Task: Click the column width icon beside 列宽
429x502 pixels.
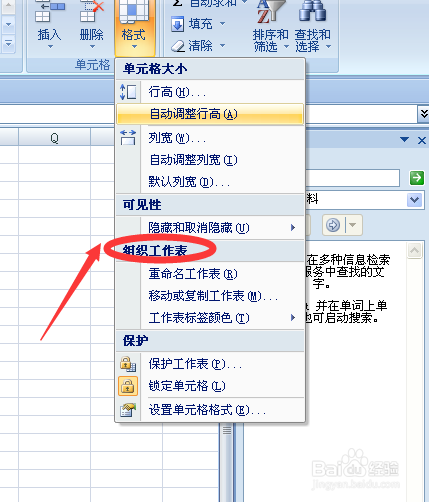Action: pos(128,137)
